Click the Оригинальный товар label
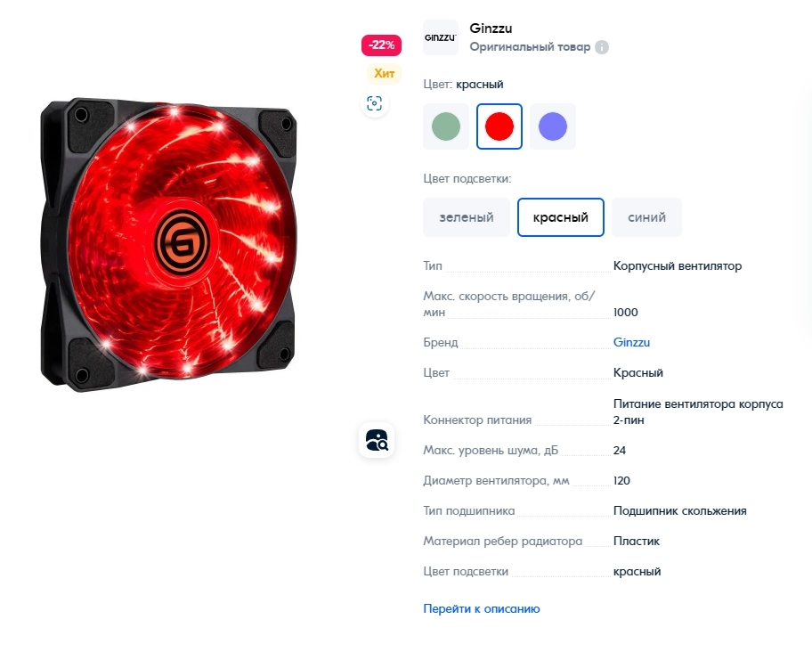Image resolution: width=812 pixels, height=652 pixels. point(530,47)
